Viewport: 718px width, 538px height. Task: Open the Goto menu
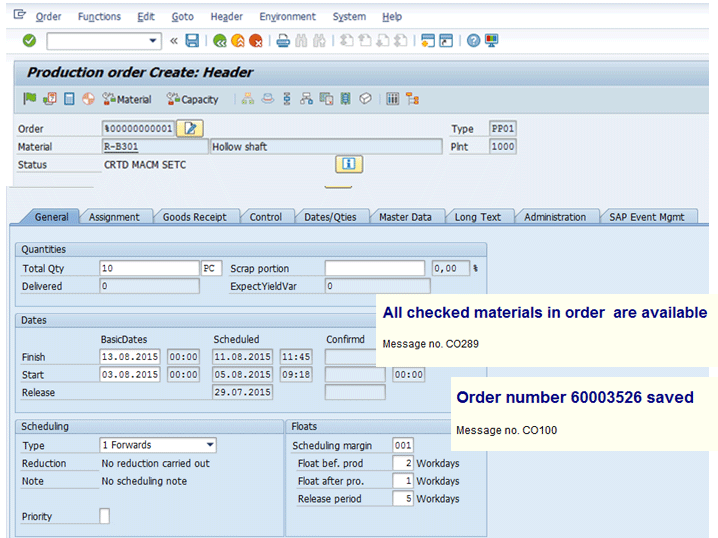tap(183, 16)
